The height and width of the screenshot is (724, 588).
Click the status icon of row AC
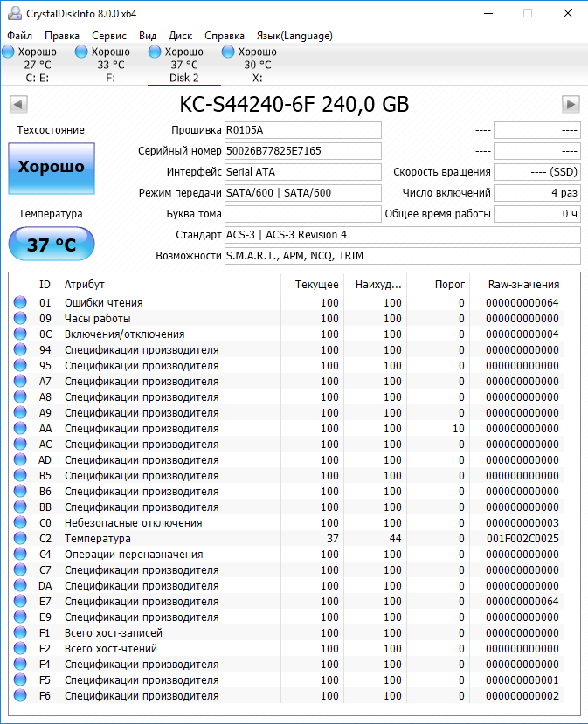(x=20, y=444)
